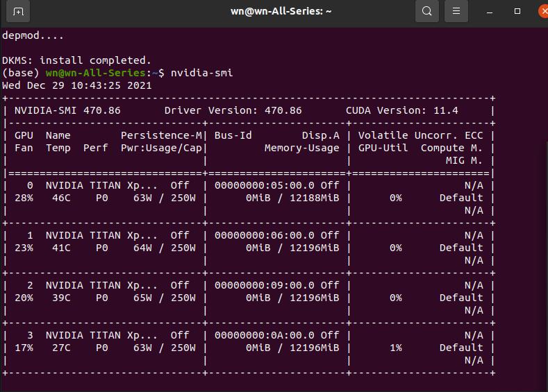Click the 20% fan speed
Screen dimensions: 548x392
(x=24, y=298)
